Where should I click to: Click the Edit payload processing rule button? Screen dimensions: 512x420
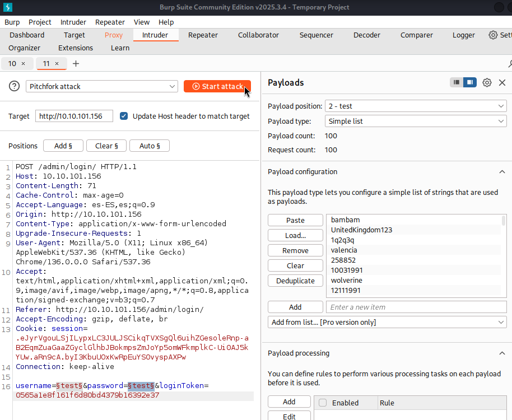pyautogui.click(x=289, y=416)
